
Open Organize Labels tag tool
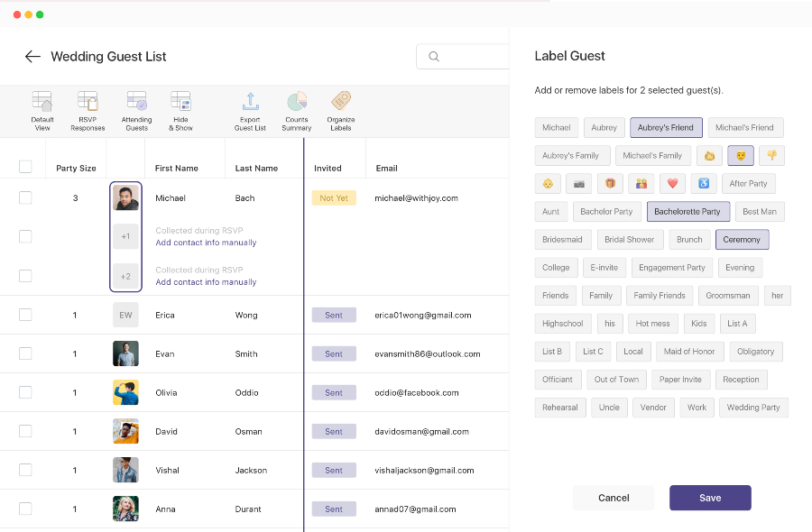click(341, 111)
